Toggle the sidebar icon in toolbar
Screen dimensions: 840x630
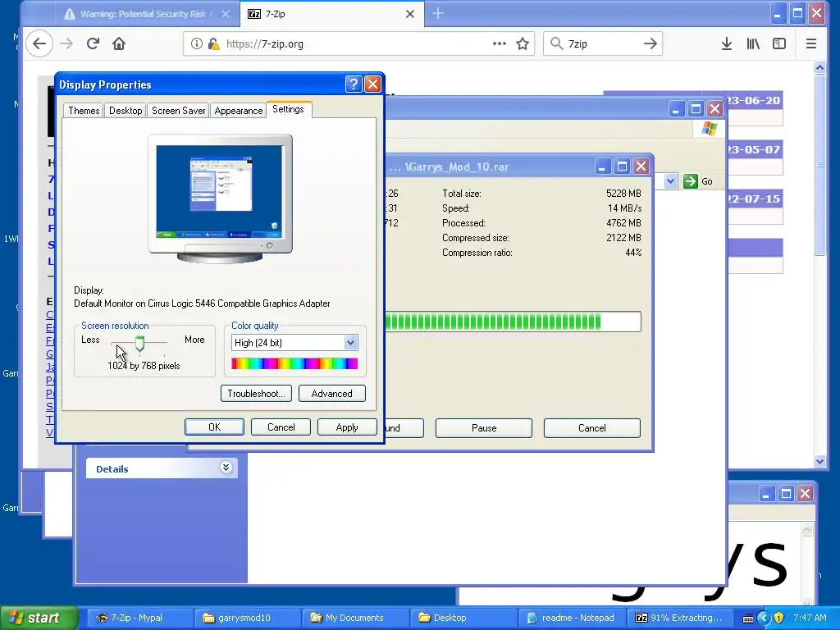tap(779, 44)
